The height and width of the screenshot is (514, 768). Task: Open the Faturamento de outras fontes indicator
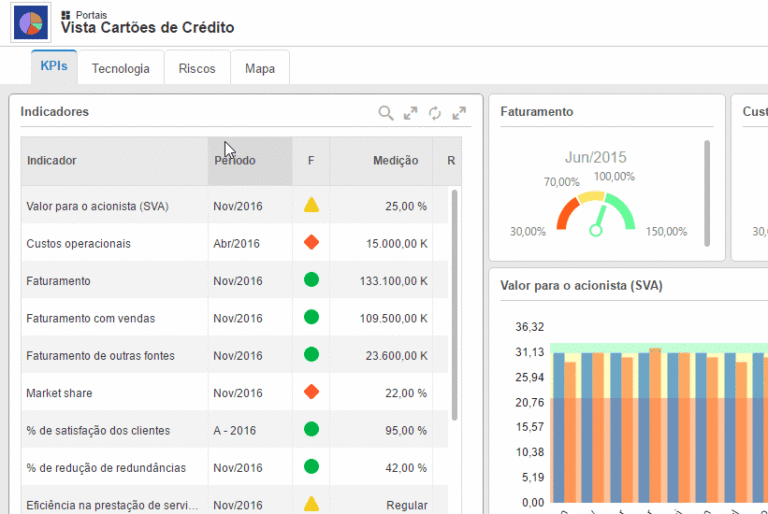[100, 356]
